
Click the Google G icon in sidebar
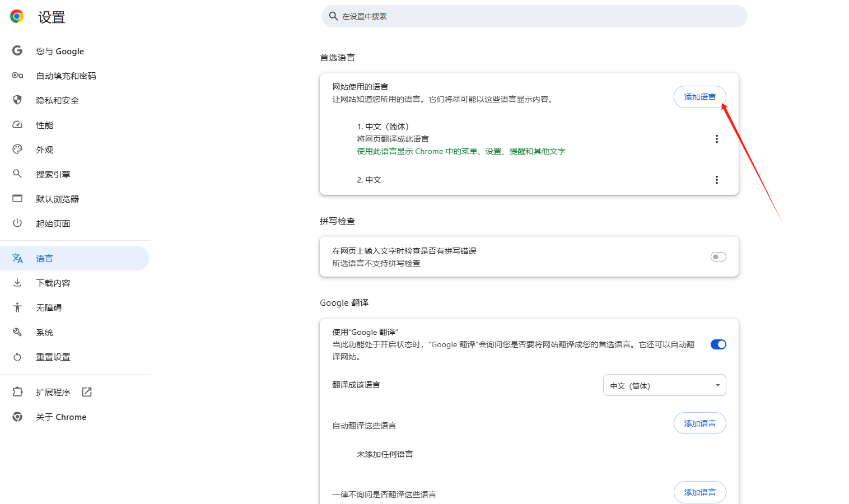click(x=17, y=51)
